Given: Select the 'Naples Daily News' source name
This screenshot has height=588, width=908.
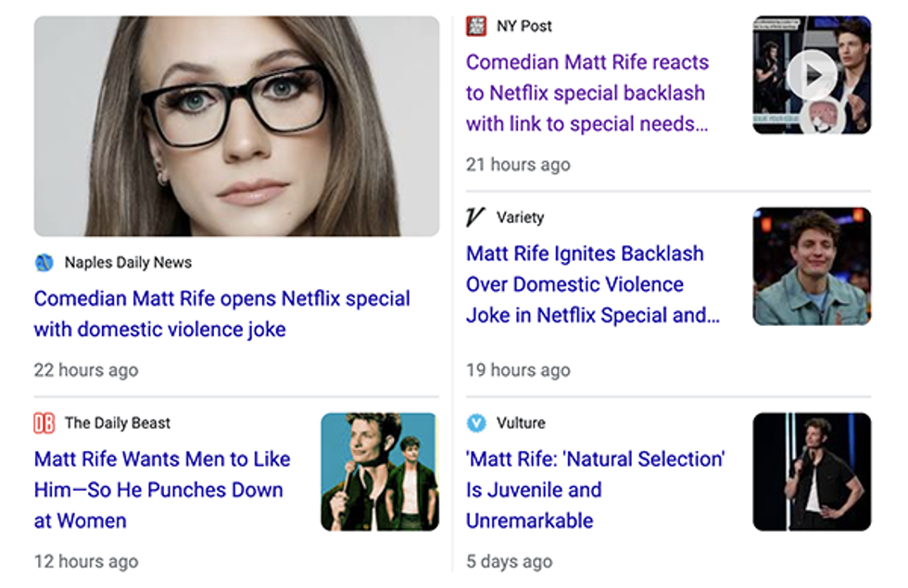Looking at the screenshot, I should (x=128, y=263).
